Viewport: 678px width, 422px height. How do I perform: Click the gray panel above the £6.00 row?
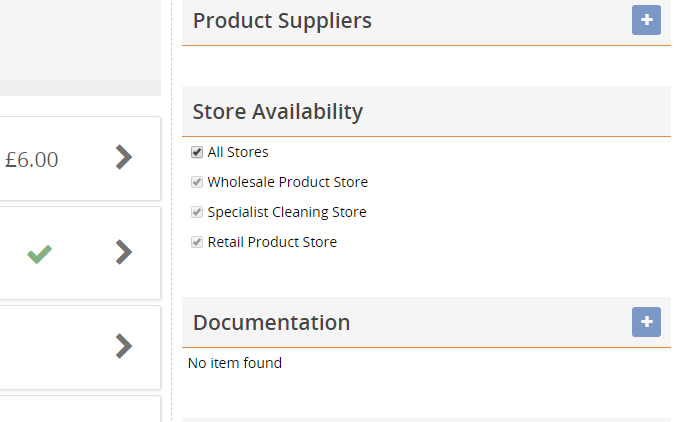[80, 40]
